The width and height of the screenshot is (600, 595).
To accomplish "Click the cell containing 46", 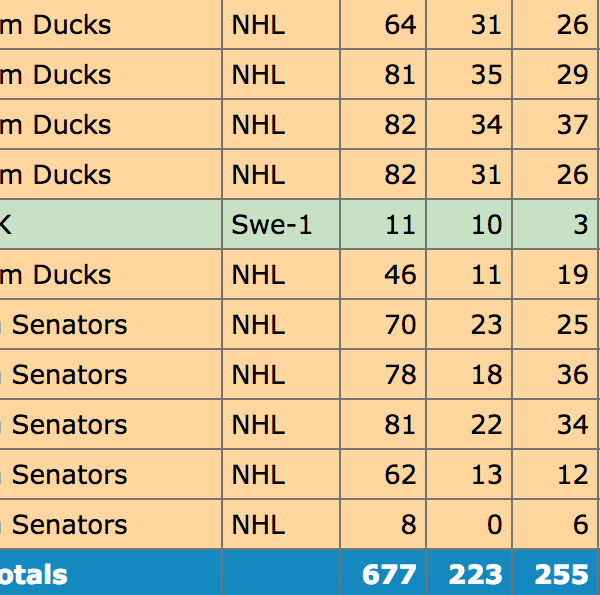I will point(400,275).
